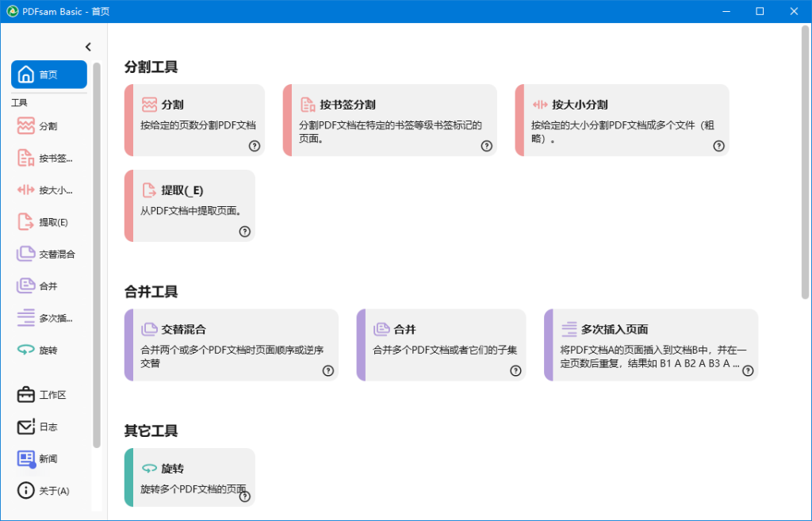Click the 交替混合 label in the sidebar
812x521 pixels.
pyautogui.click(x=57, y=255)
